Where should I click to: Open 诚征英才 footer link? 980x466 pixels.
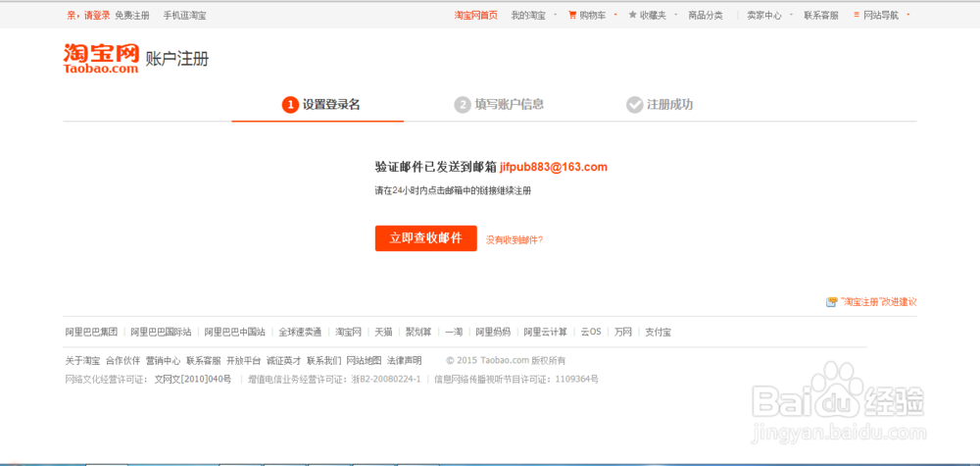[284, 361]
